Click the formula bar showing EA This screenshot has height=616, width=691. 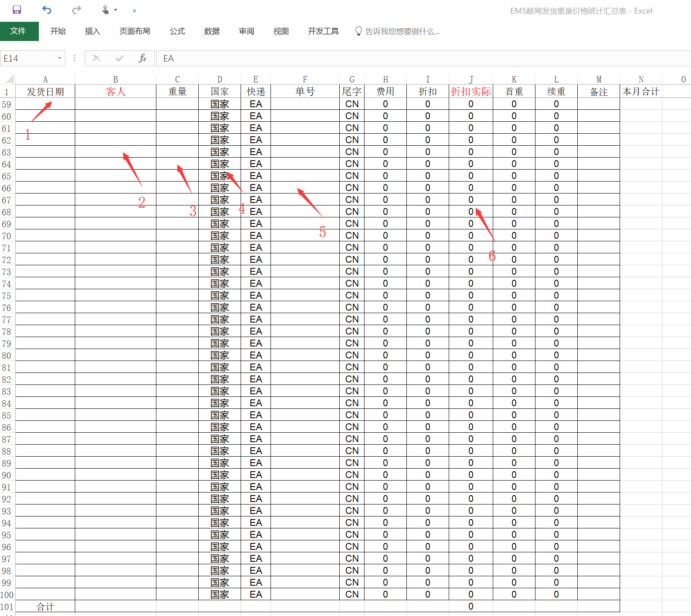[x=385, y=59]
